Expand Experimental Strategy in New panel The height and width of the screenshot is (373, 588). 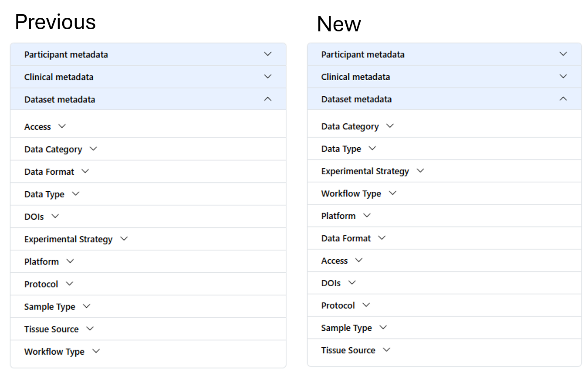420,171
